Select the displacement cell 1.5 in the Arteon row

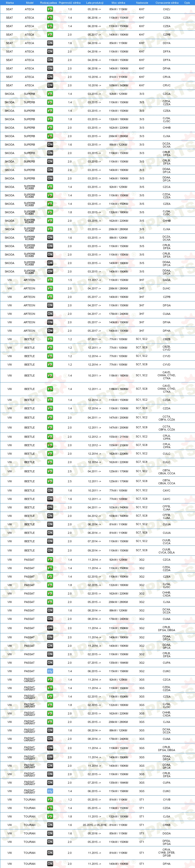(70, 280)
